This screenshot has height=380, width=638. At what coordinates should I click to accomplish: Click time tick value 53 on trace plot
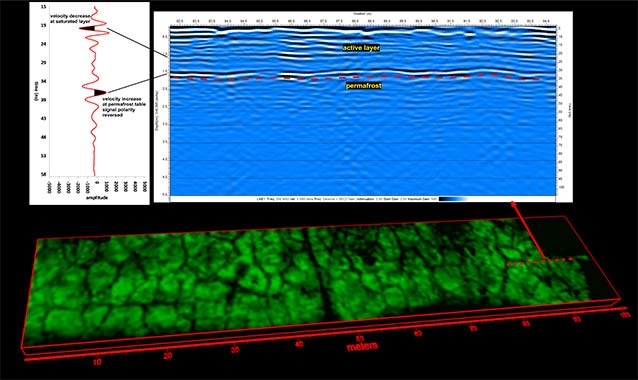(x=43, y=156)
